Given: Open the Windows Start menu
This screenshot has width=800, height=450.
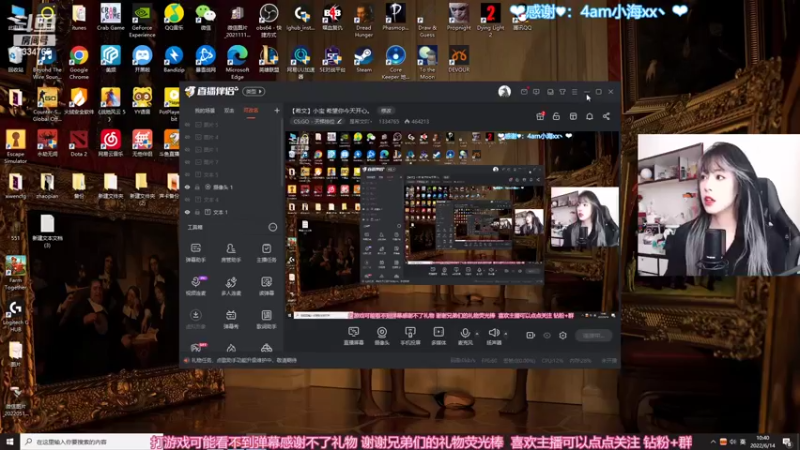Looking at the screenshot, I should pos(10,442).
